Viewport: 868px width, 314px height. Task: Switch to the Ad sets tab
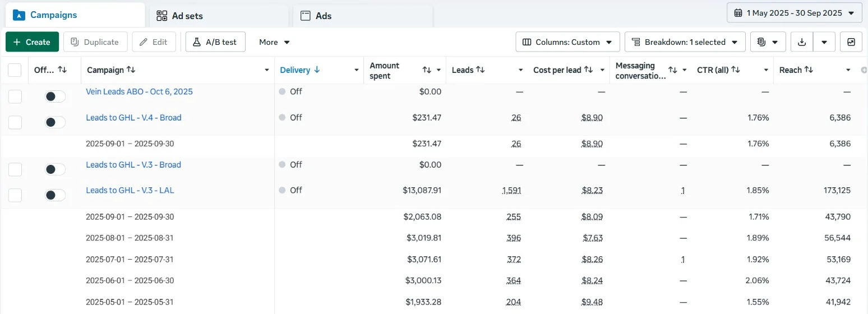[x=219, y=16]
